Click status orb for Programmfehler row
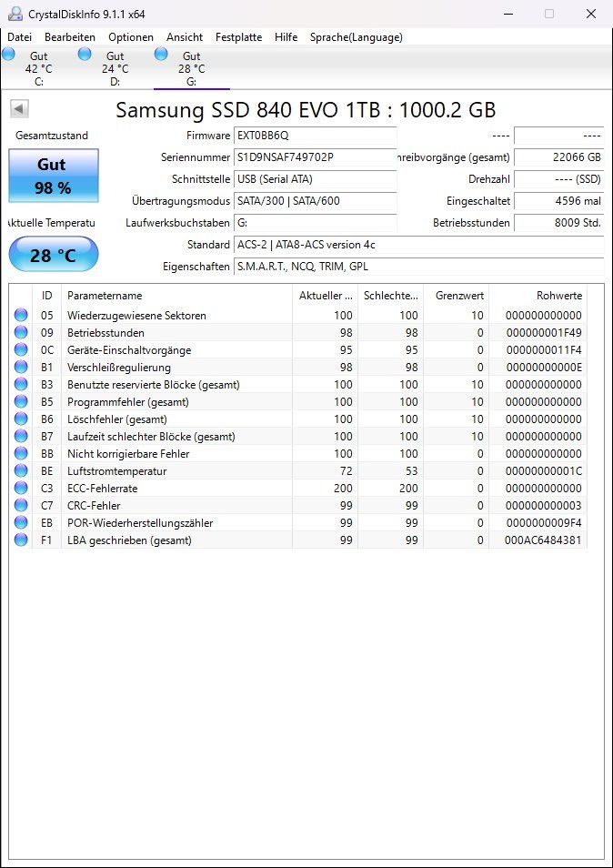Screen dimensions: 613x868 pos(21,402)
